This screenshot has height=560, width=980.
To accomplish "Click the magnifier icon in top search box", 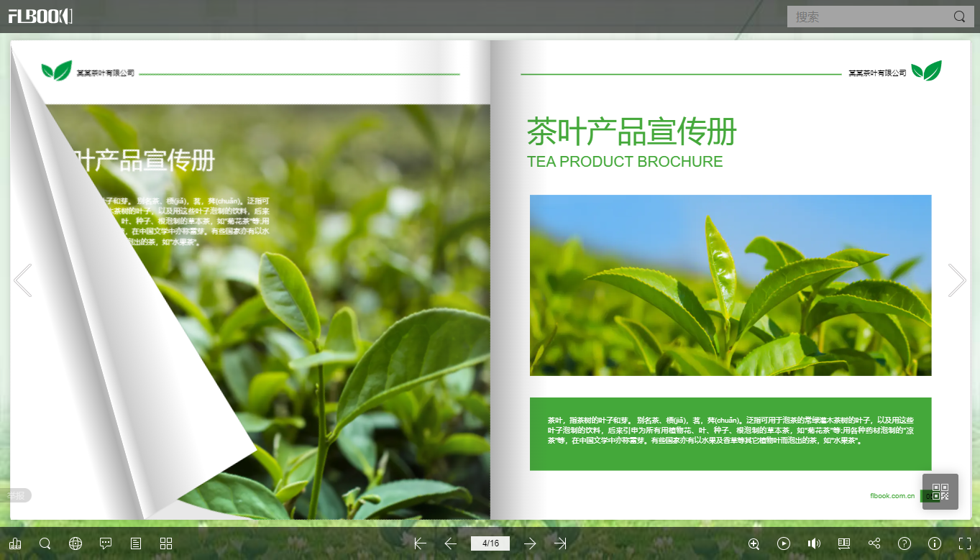I will coord(959,17).
